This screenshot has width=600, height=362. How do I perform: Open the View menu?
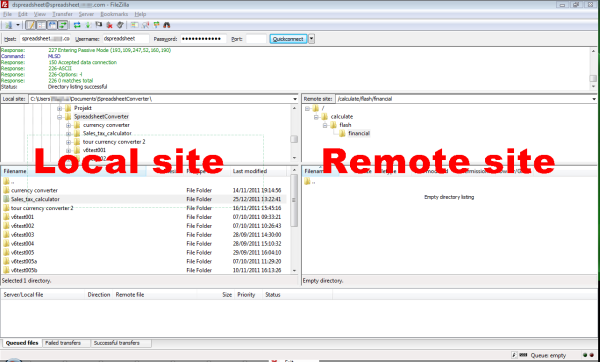pos(40,14)
